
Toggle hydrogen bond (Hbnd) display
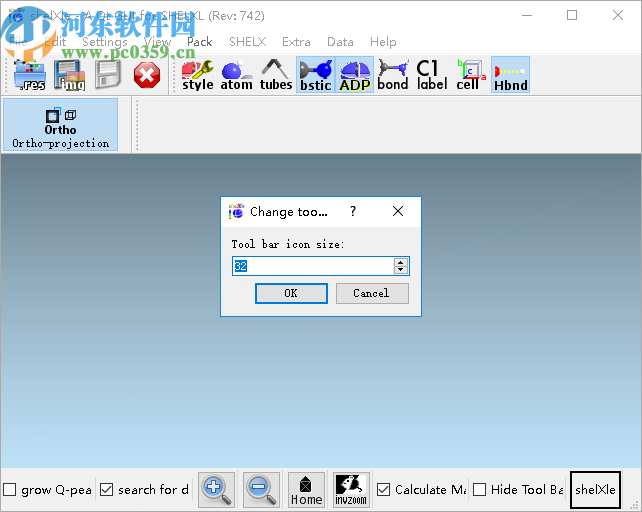tap(511, 75)
